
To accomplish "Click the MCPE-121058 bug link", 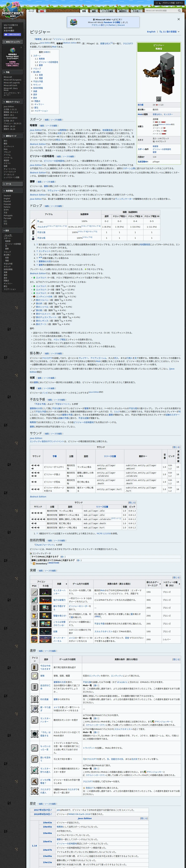I will [x=104, y=533].
